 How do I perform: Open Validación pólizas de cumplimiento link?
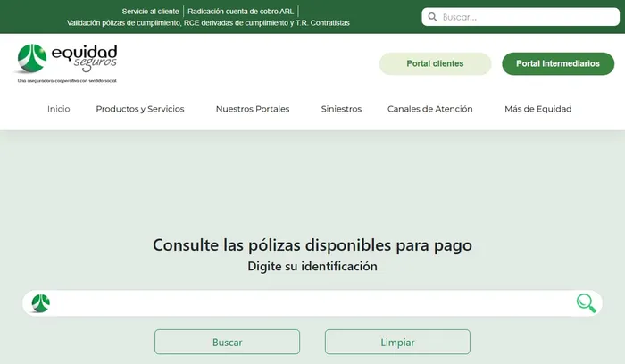tap(208, 23)
